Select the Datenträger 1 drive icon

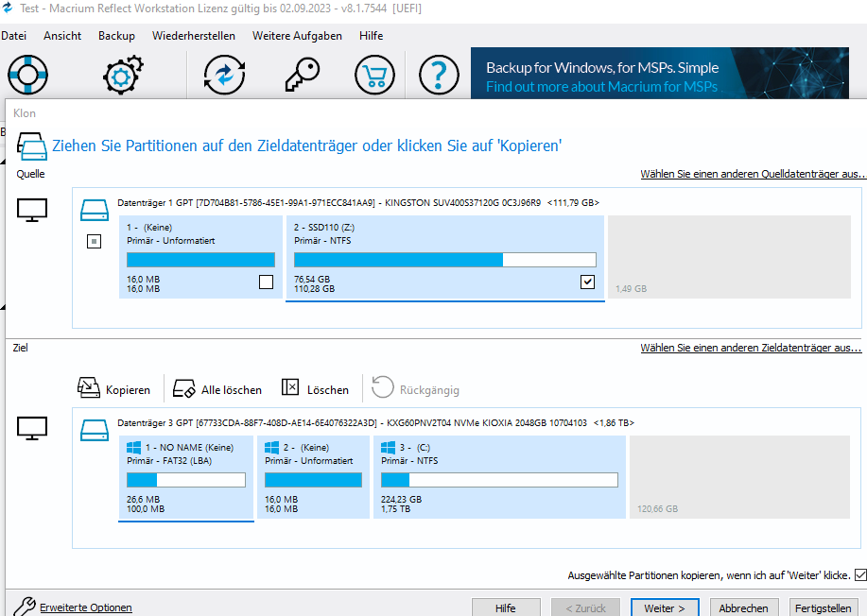pyautogui.click(x=95, y=210)
